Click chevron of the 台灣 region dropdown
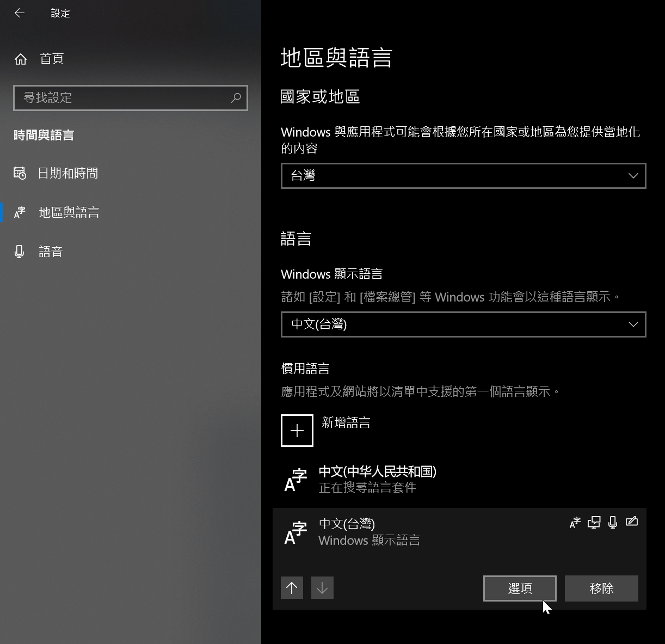 tap(633, 176)
